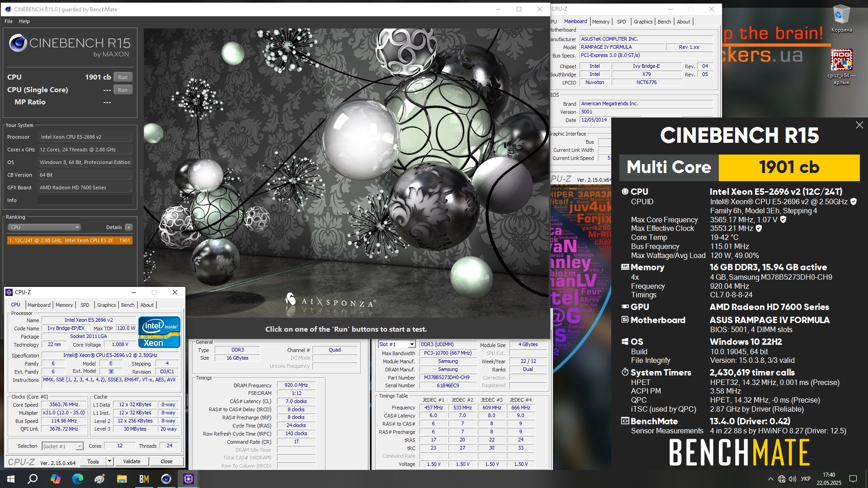Run the Cinebench CPU multi-core test
This screenshot has height=488, width=868.
[123, 77]
